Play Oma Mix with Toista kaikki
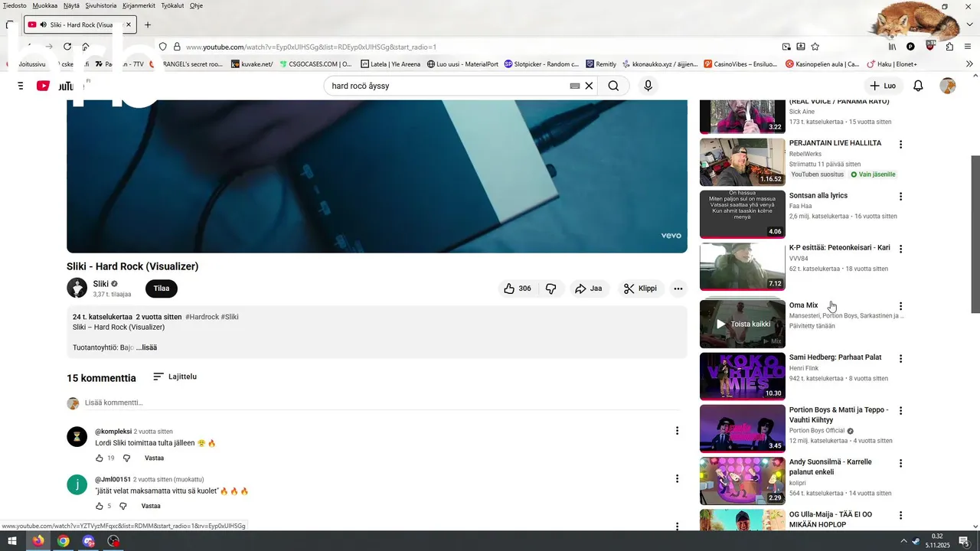980x551 pixels. (743, 324)
